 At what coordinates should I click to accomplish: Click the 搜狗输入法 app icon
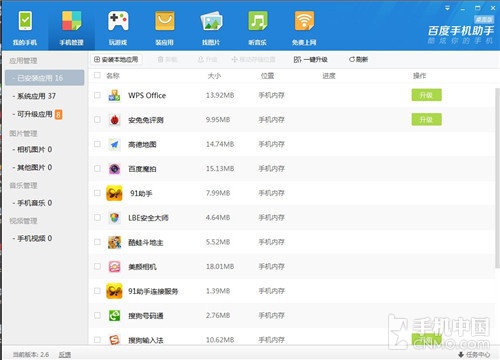click(114, 340)
